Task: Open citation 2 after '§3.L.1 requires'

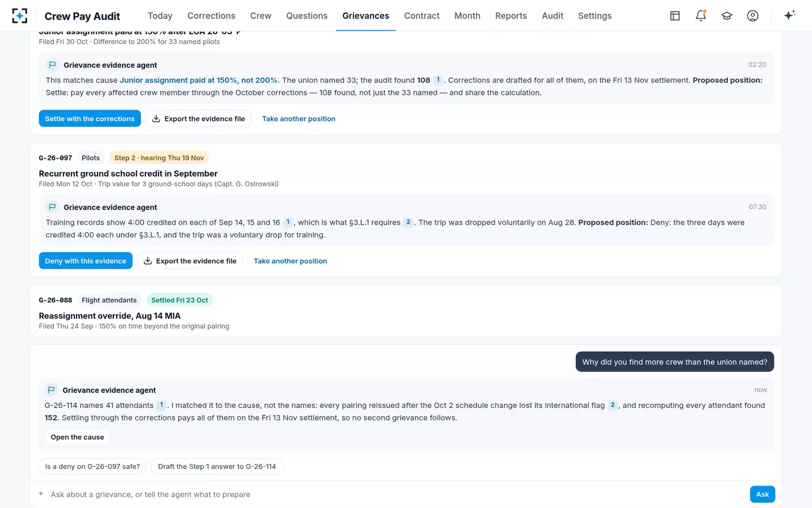Action: click(x=408, y=222)
